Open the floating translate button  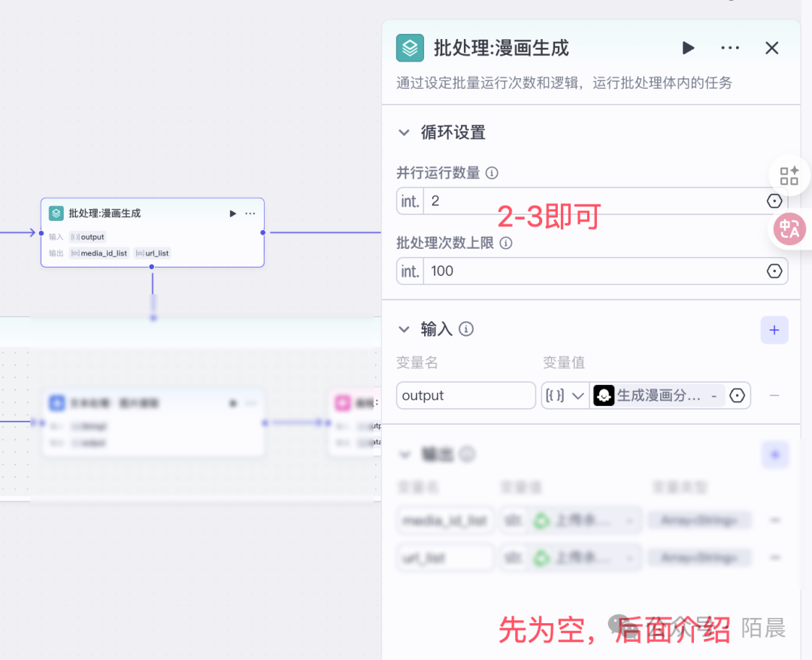point(789,229)
